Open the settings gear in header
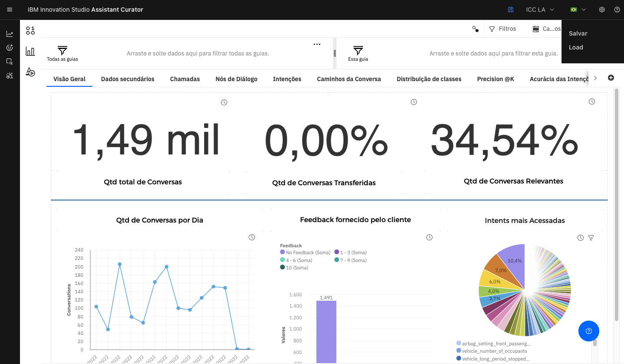 coord(602,10)
